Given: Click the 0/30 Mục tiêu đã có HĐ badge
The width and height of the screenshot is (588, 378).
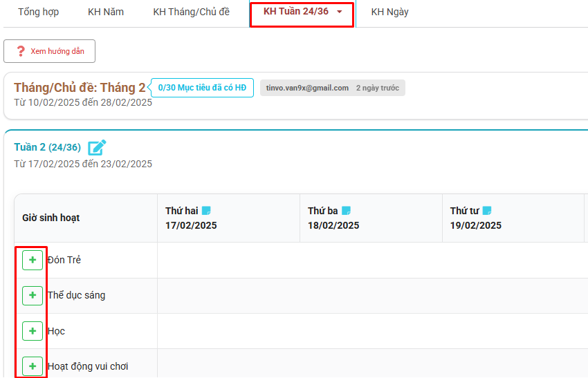Looking at the screenshot, I should coord(202,88).
